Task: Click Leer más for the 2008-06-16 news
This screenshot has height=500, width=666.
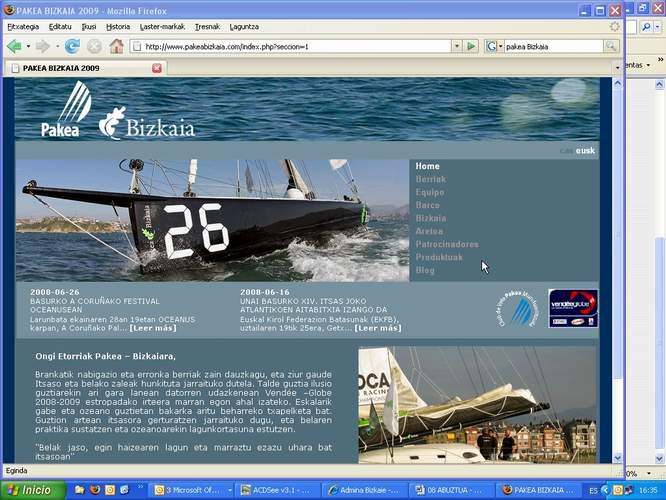Action: pos(378,328)
